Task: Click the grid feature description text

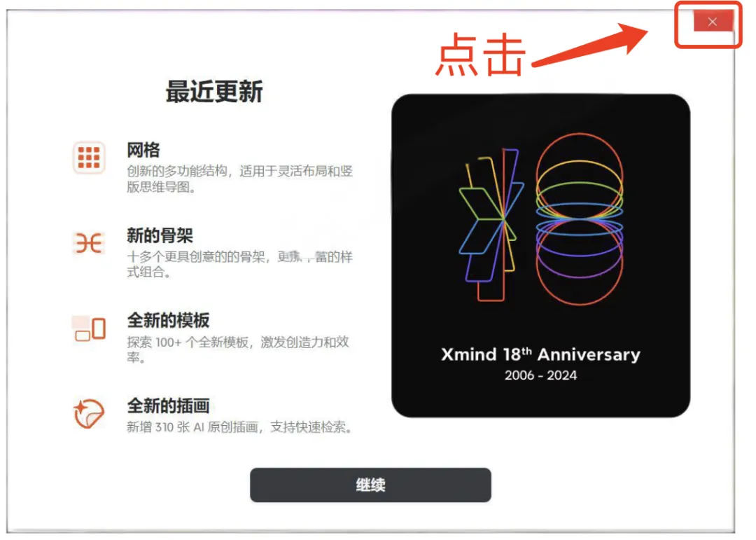Action: point(239,179)
